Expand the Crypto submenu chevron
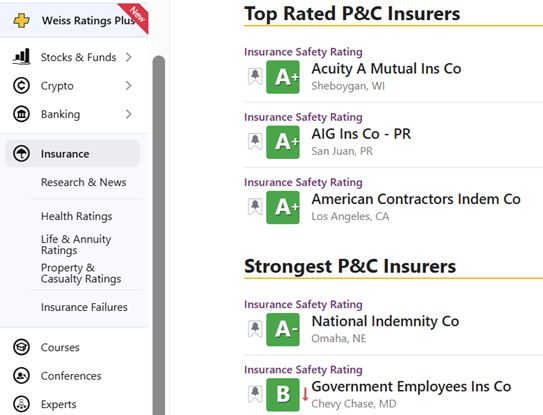Viewport: 543px width, 415px height. coord(128,86)
